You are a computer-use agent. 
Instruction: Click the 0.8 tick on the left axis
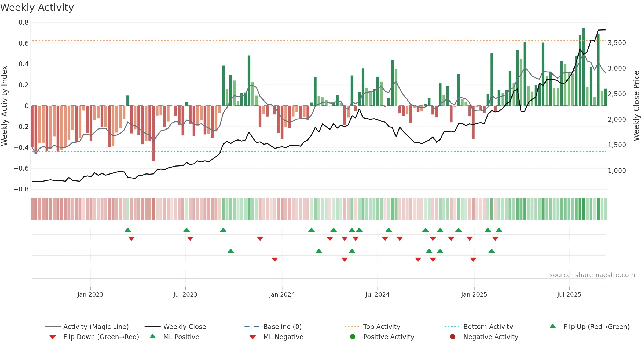pos(24,23)
